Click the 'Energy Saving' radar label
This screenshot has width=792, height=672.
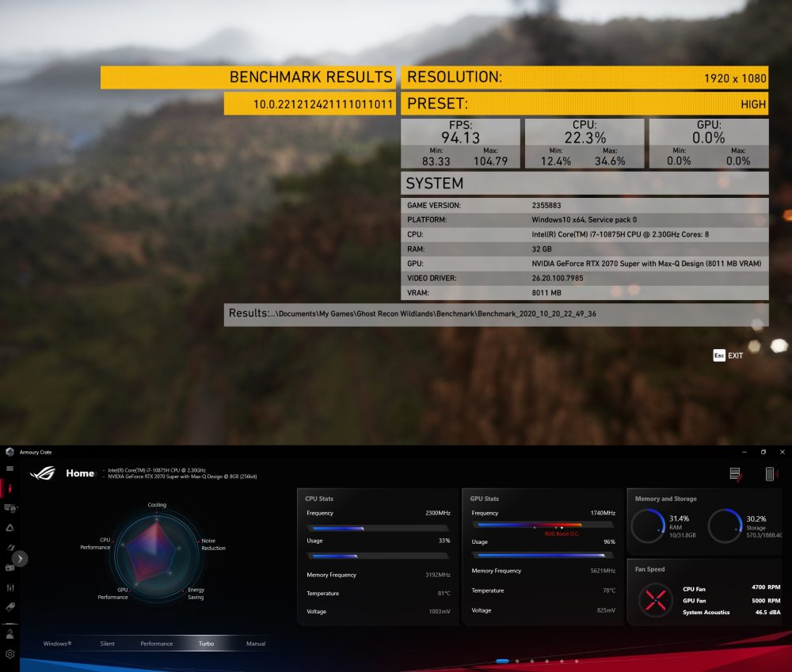coord(196,593)
